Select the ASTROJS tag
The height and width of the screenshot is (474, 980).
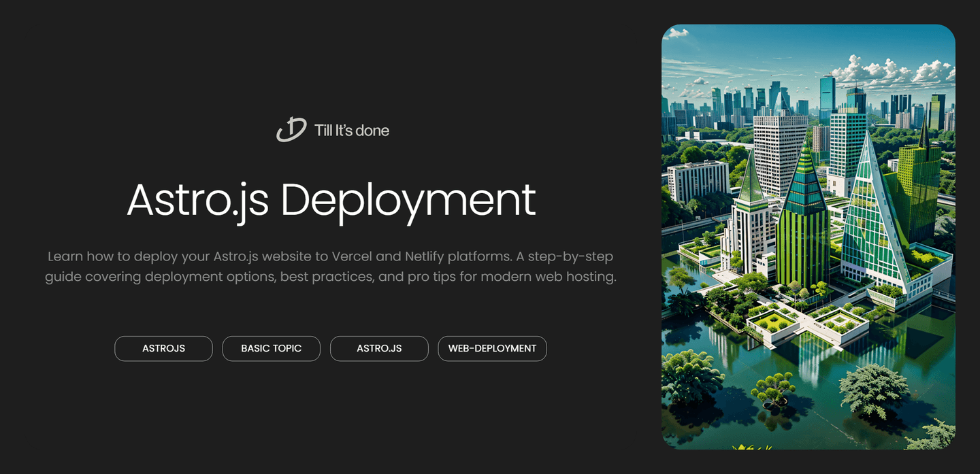click(163, 348)
